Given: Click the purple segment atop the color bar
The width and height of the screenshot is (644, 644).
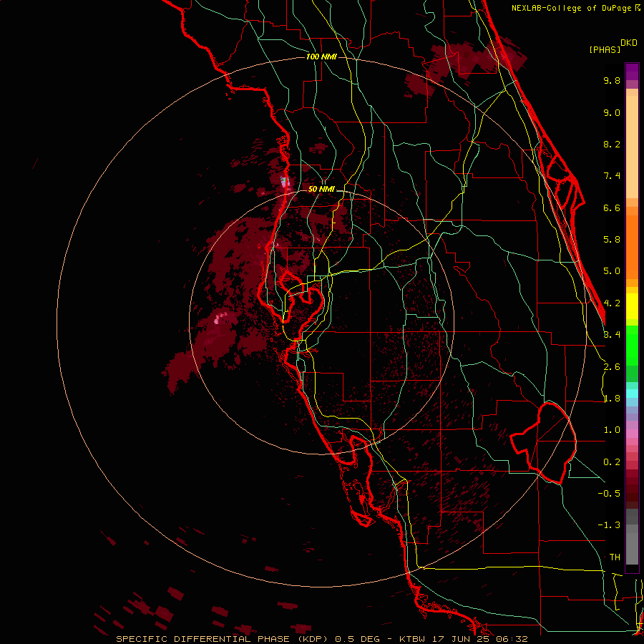Looking at the screenshot, I should pyautogui.click(x=632, y=72).
